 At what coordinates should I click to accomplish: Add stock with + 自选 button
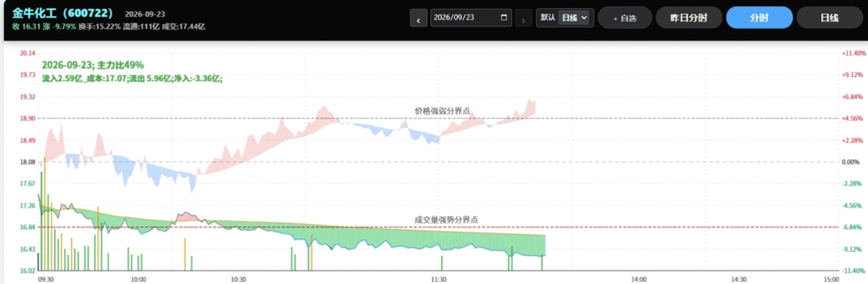[625, 18]
